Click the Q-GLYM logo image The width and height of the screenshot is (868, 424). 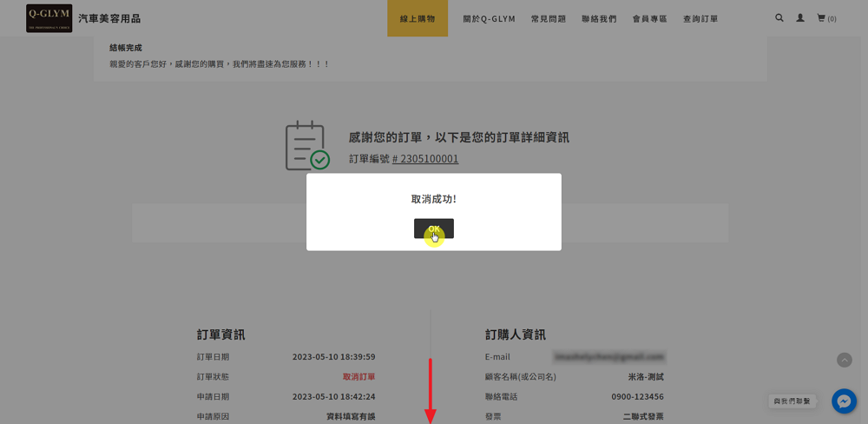point(49,18)
